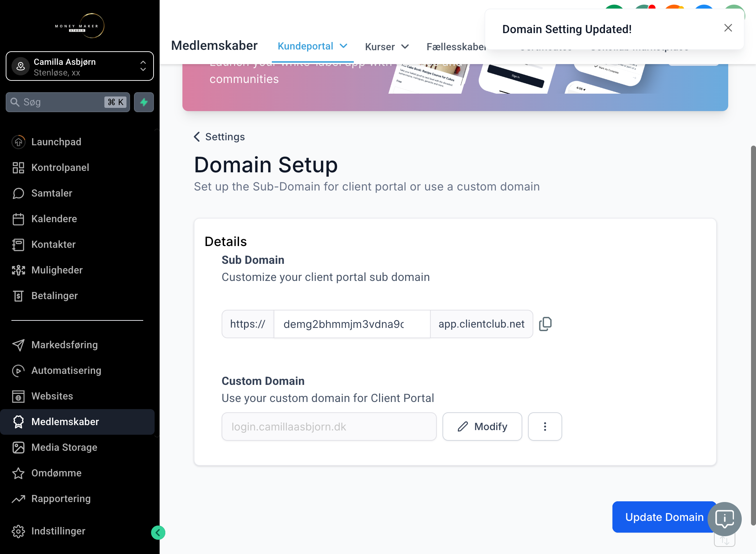Image resolution: width=756 pixels, height=554 pixels.
Task: Switch to the Fællesskaber tab
Action: click(456, 47)
